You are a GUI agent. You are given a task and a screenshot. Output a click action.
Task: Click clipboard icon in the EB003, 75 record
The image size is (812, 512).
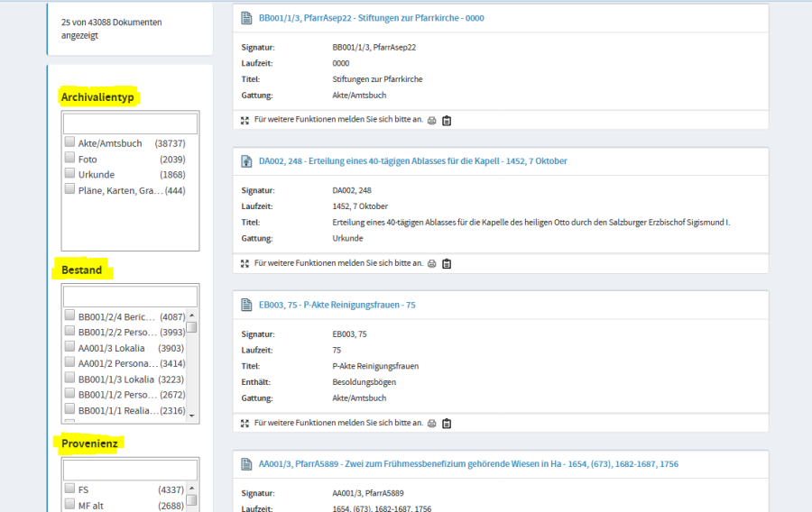click(x=447, y=423)
